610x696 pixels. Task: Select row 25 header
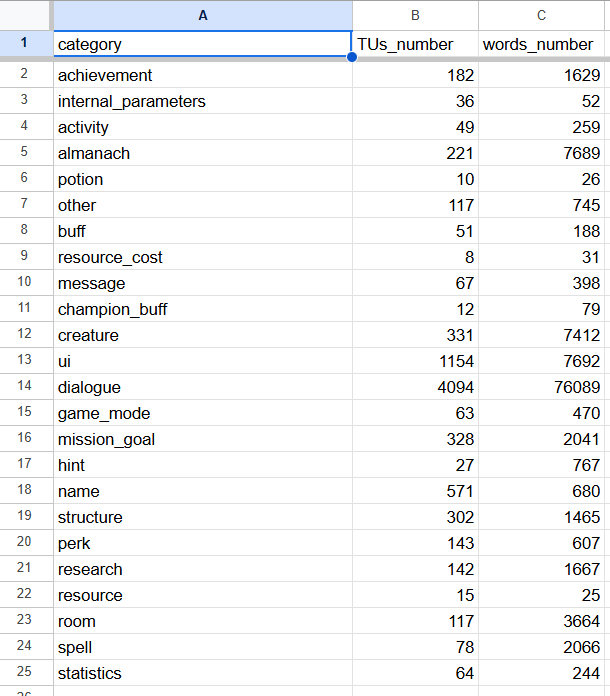(x=26, y=673)
